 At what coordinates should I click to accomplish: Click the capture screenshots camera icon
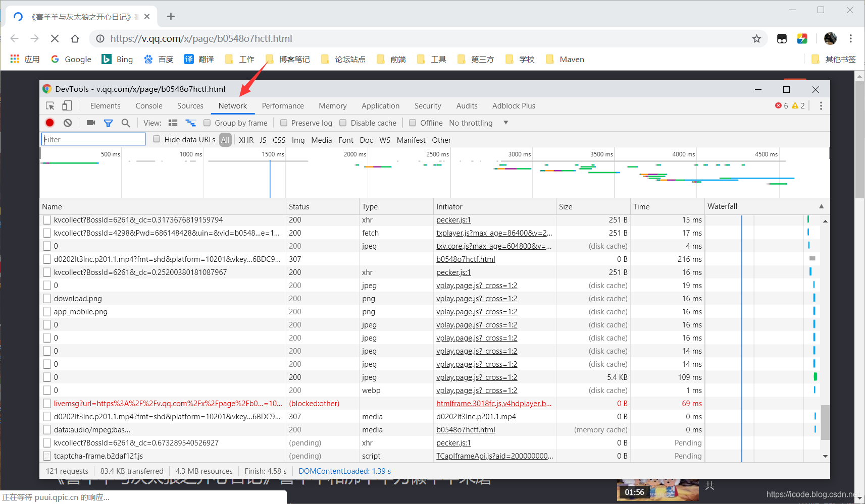click(x=91, y=123)
